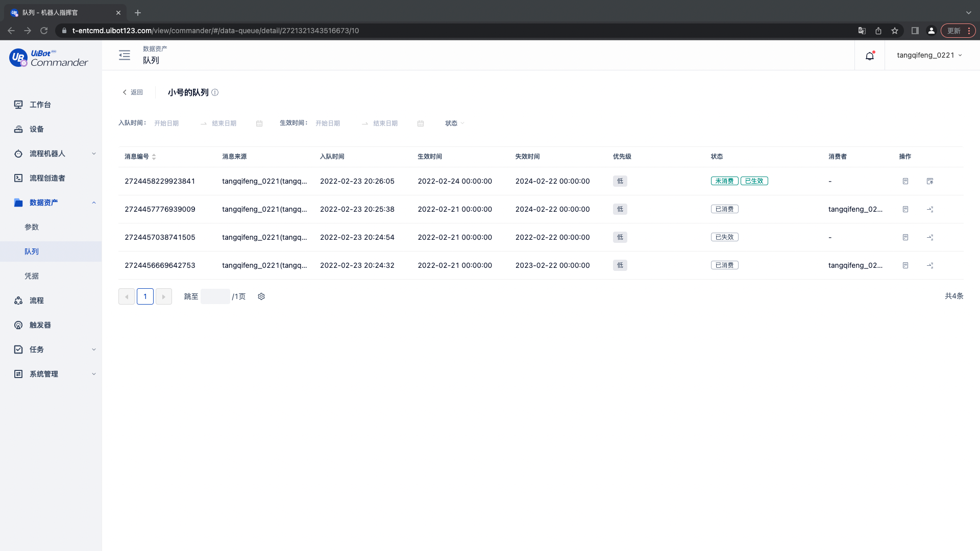Bookmark this page with star icon
The height and width of the screenshot is (551, 980).
pyautogui.click(x=895, y=31)
